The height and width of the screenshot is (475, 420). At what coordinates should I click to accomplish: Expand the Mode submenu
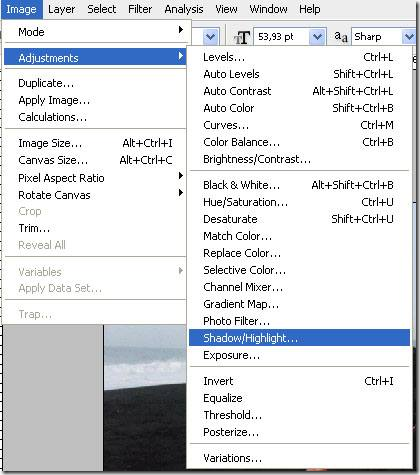tap(95, 32)
